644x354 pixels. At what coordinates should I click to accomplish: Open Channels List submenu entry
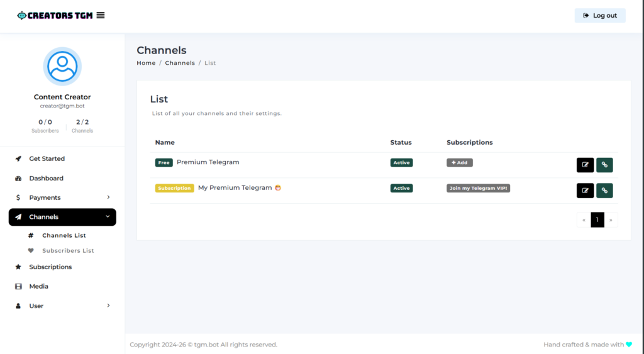[64, 235]
